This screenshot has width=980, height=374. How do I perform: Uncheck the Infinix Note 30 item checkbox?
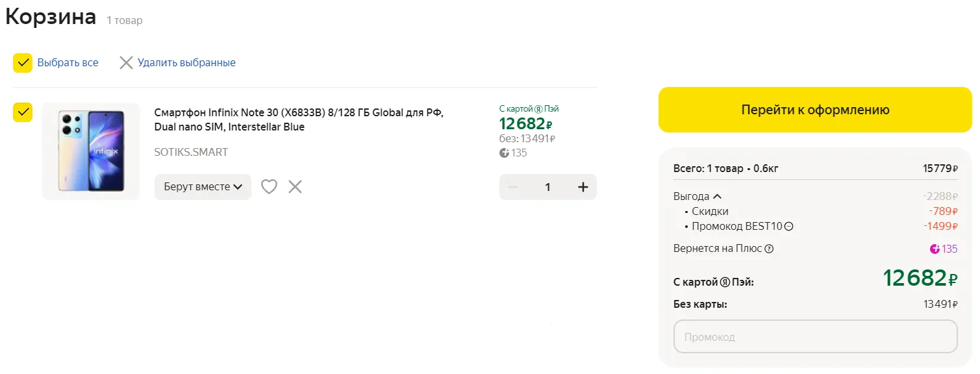click(x=23, y=112)
